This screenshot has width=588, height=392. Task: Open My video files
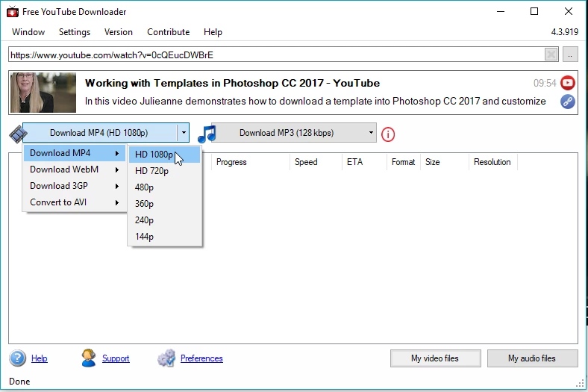coord(435,358)
